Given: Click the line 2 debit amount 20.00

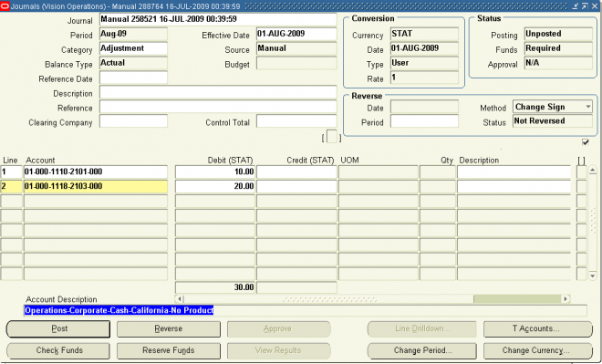Looking at the screenshot, I should click(215, 187).
